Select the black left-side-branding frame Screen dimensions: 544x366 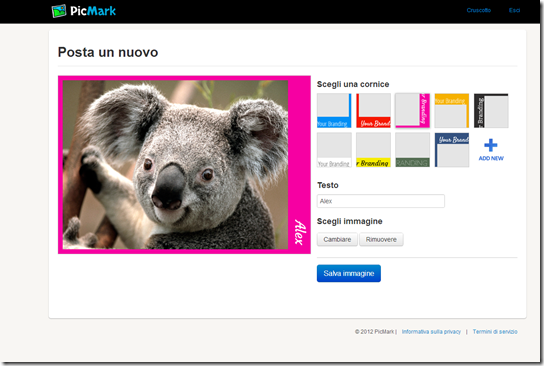click(491, 111)
